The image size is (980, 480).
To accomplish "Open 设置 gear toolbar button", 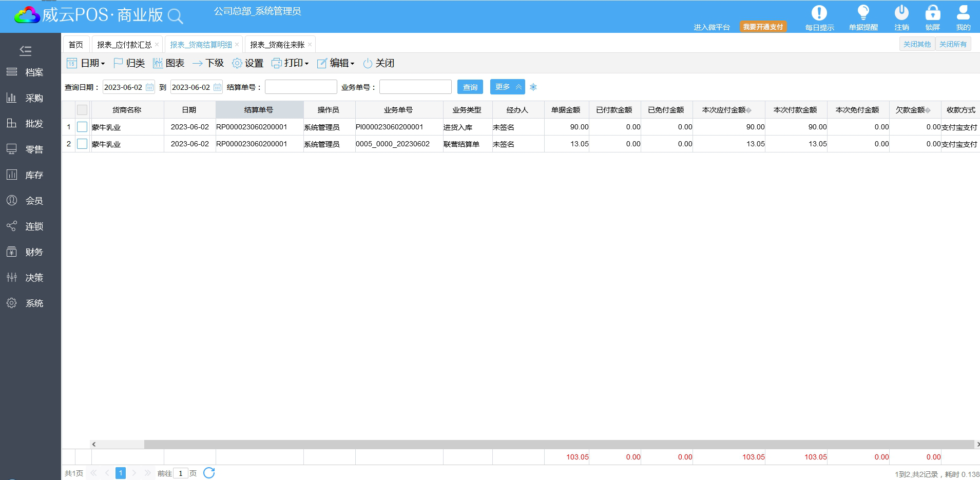I will coord(247,63).
